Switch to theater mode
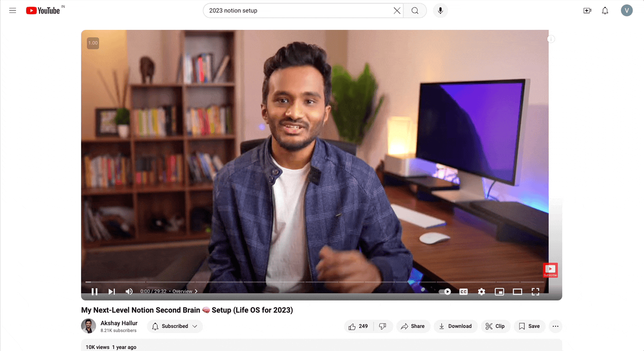This screenshot has height=351, width=644. point(517,292)
